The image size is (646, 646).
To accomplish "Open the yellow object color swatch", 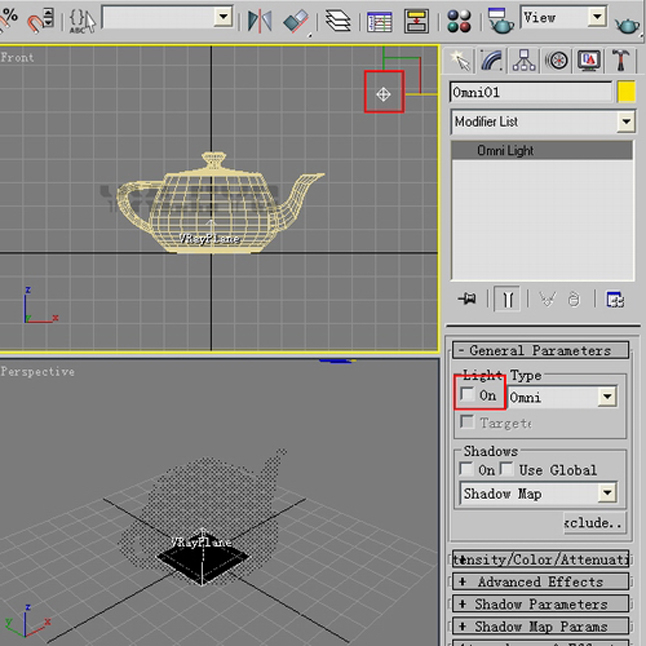I will [626, 92].
